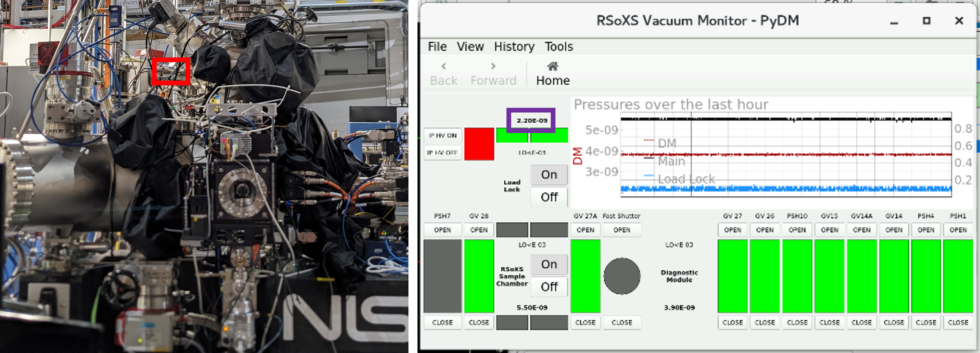Open the GV 27 gate valve
This screenshot has height=353, width=980.
coord(733,230)
